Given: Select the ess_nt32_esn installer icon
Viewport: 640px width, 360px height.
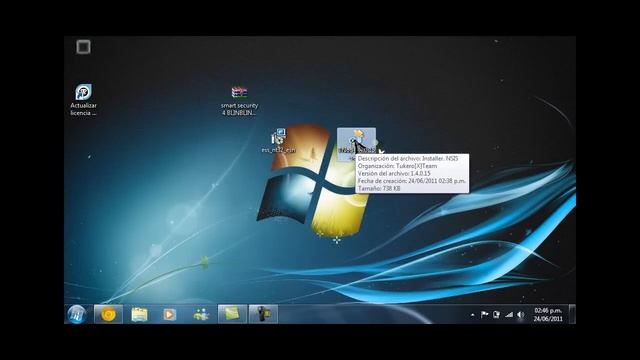Looking at the screenshot, I should (278, 141).
